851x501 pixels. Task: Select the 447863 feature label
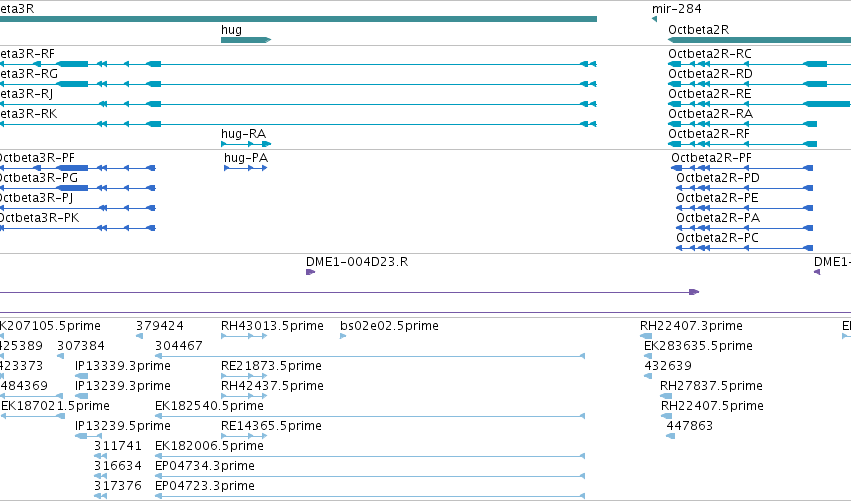pyautogui.click(x=689, y=426)
